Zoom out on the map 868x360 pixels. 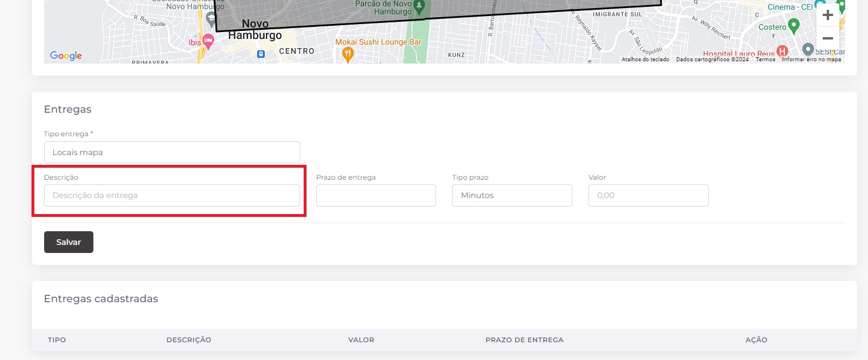pyautogui.click(x=827, y=38)
